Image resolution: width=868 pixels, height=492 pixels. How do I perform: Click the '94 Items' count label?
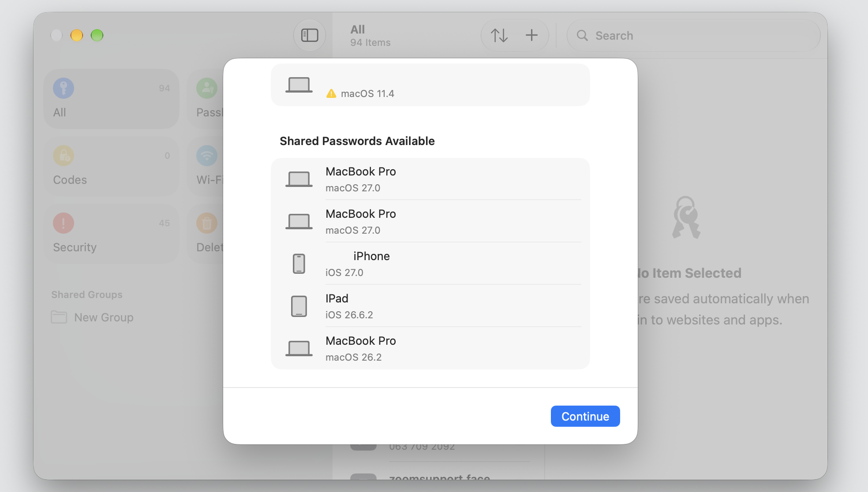tap(370, 43)
